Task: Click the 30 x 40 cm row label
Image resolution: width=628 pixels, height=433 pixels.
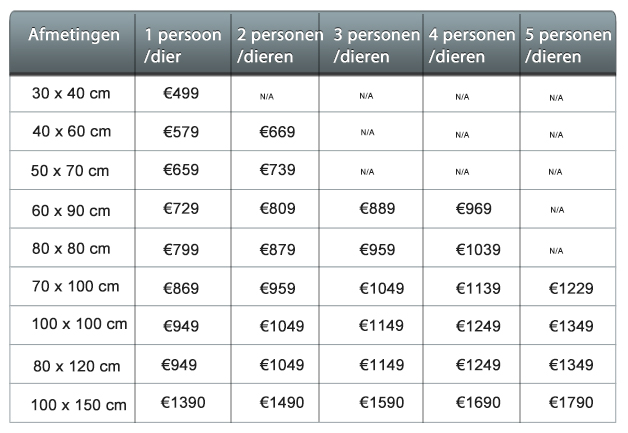Action: [x=71, y=93]
